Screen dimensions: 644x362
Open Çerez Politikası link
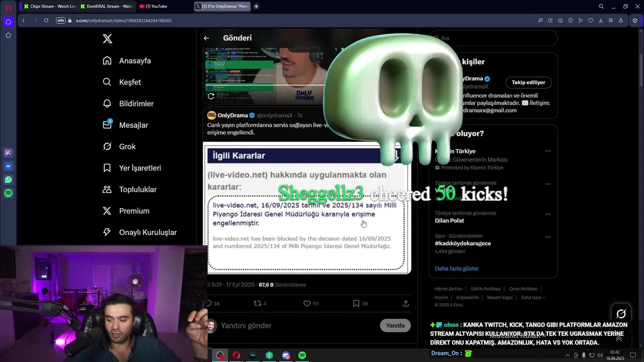523,289
